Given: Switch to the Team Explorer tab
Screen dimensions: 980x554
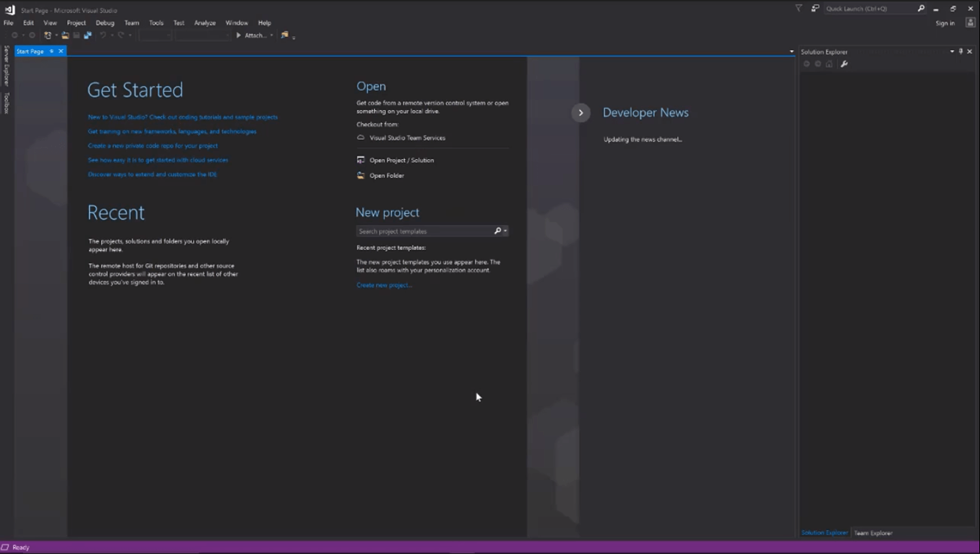Looking at the screenshot, I should point(873,533).
